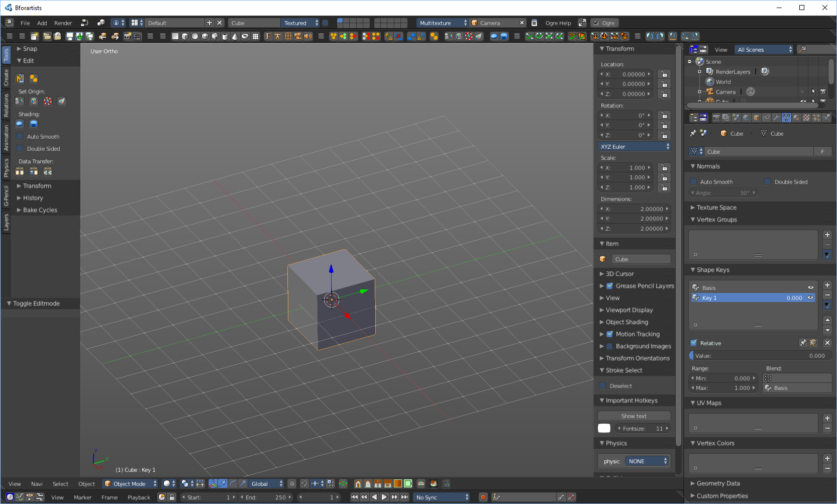Switch to the Physics sidebar tab
837x504 pixels.
[x=6, y=168]
